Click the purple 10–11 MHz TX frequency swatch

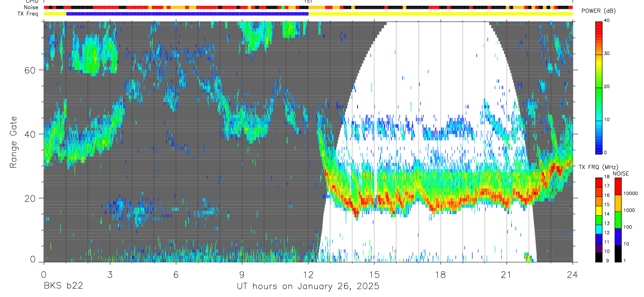click(599, 248)
